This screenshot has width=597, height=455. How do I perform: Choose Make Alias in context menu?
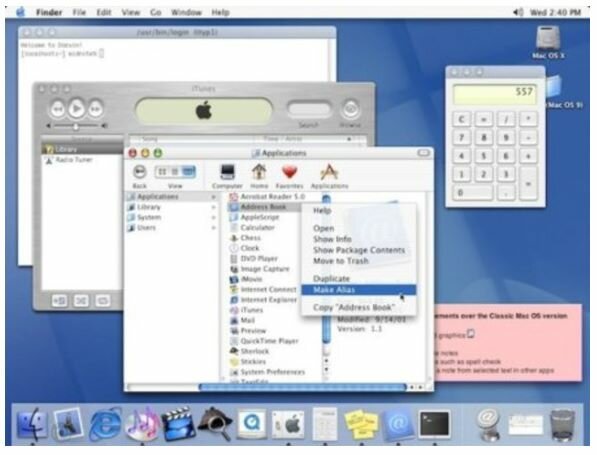(x=359, y=290)
